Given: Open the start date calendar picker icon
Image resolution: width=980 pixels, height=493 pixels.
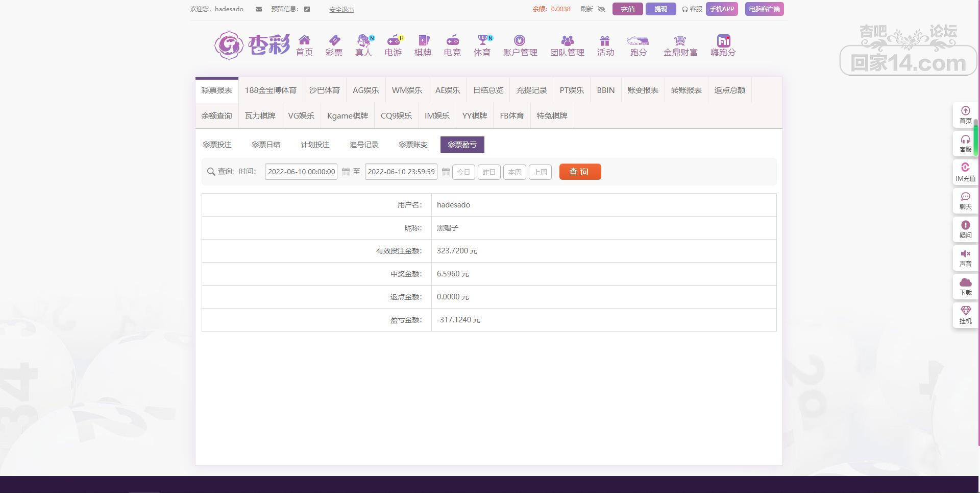Looking at the screenshot, I should pyautogui.click(x=346, y=172).
